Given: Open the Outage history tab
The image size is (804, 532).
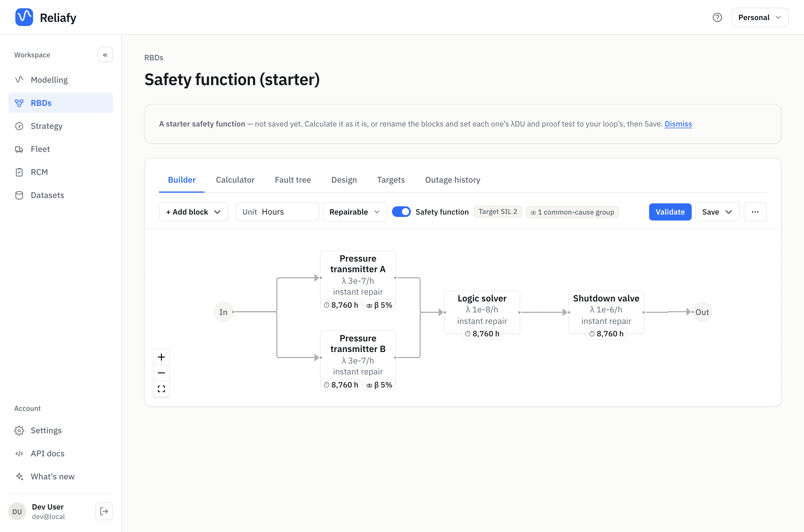Looking at the screenshot, I should (453, 180).
